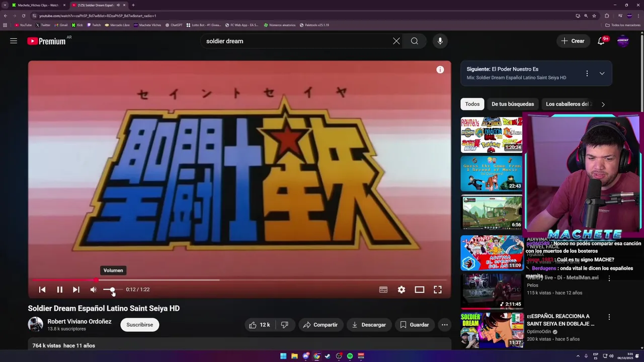Like the video (12 k)
This screenshot has width=644, height=362.
[260, 325]
